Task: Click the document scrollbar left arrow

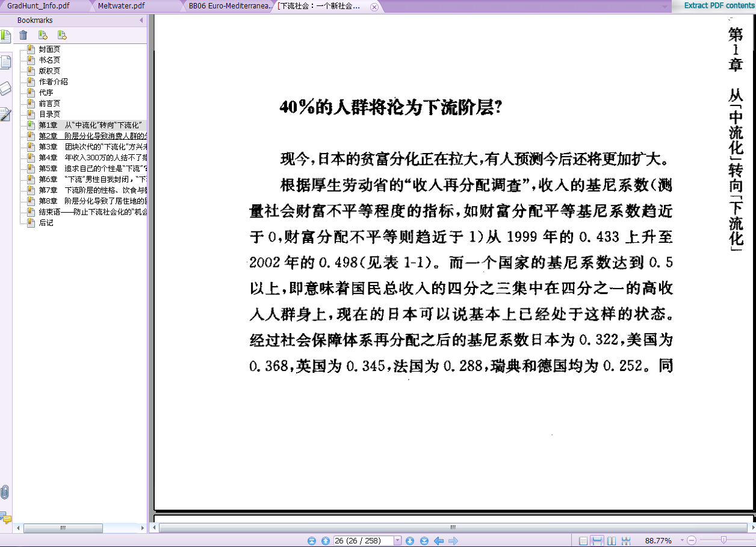Action: 155,528
